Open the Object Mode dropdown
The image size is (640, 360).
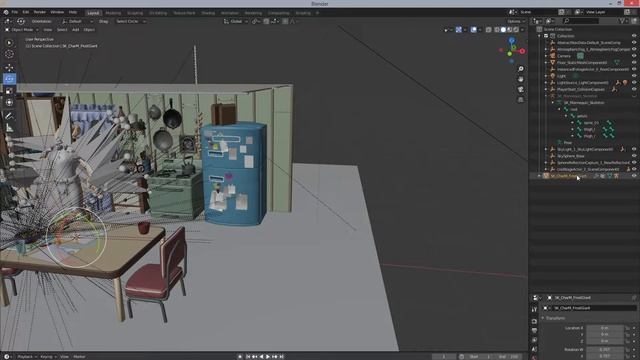pyautogui.click(x=22, y=30)
